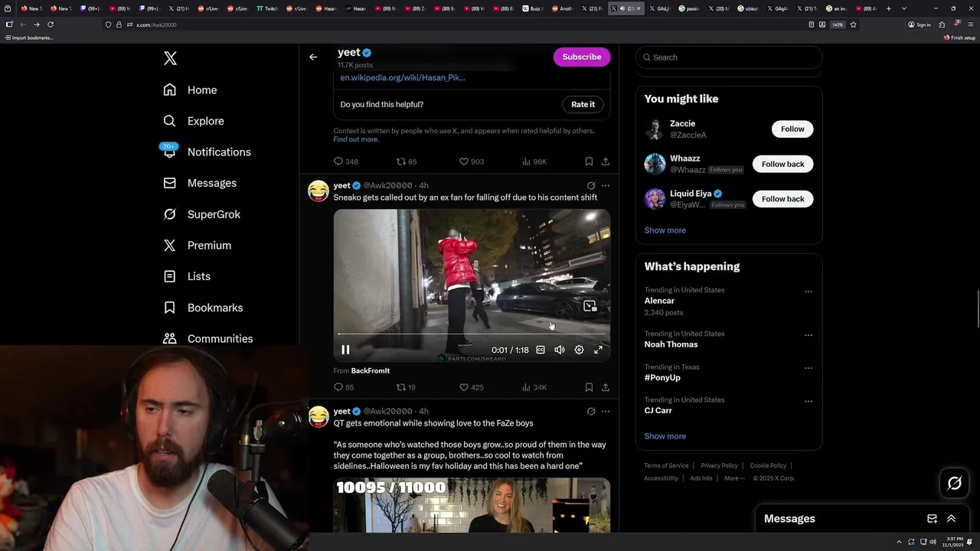The image size is (980, 551).
Task: Share the post with 903 likes
Action: [x=606, y=161]
